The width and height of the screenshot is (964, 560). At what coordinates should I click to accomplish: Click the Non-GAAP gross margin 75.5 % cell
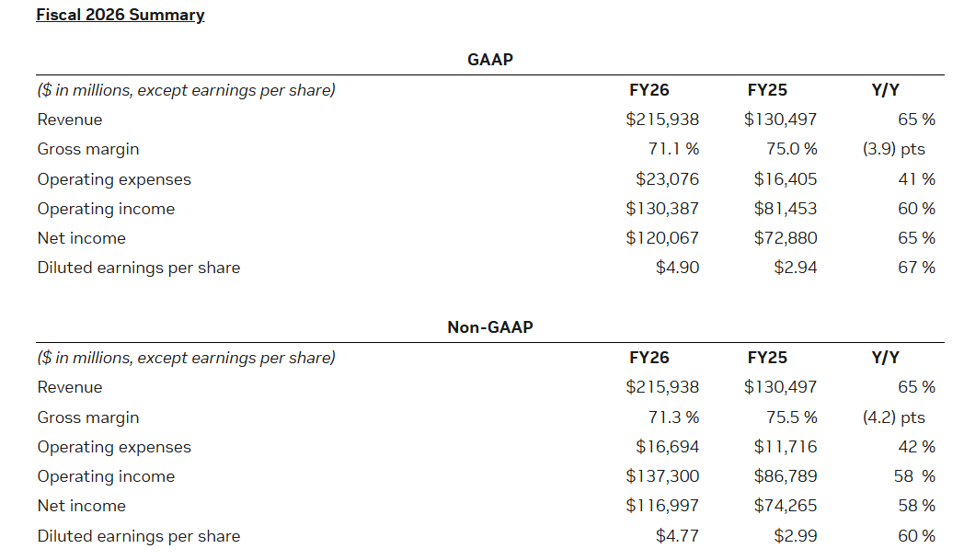[791, 417]
